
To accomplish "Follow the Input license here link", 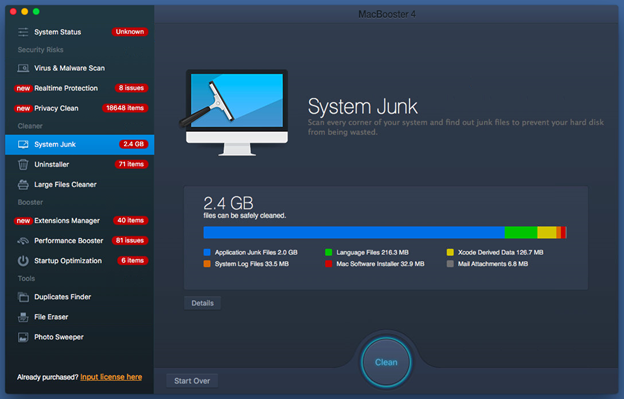I will pyautogui.click(x=111, y=377).
